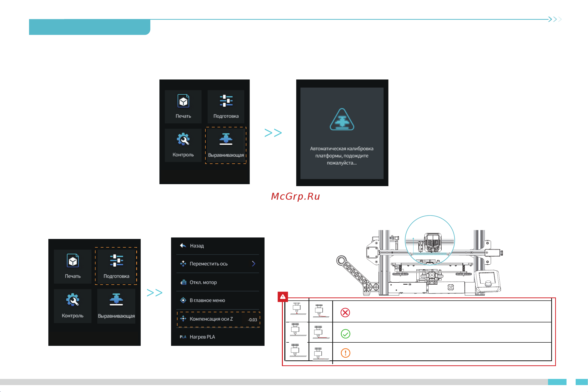Image resolution: width=588 pixels, height=392 pixels.
Task: Select Компенсация оси Z entry
Action: coord(218,319)
